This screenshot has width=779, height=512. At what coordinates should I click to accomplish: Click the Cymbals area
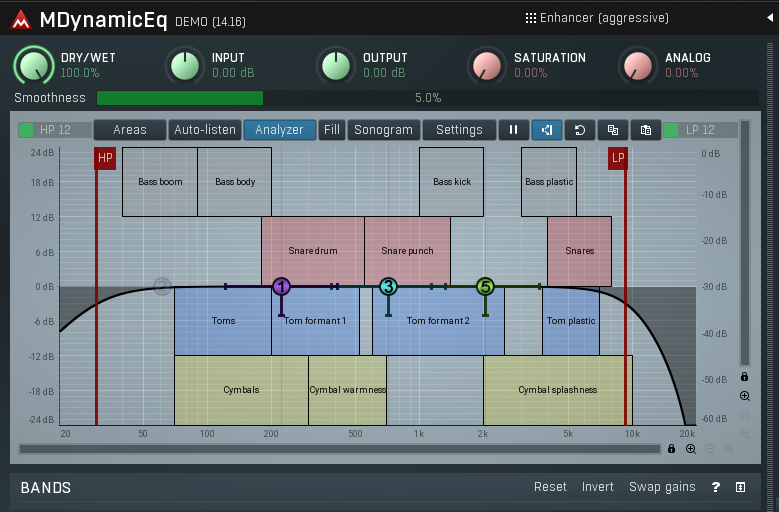(241, 390)
